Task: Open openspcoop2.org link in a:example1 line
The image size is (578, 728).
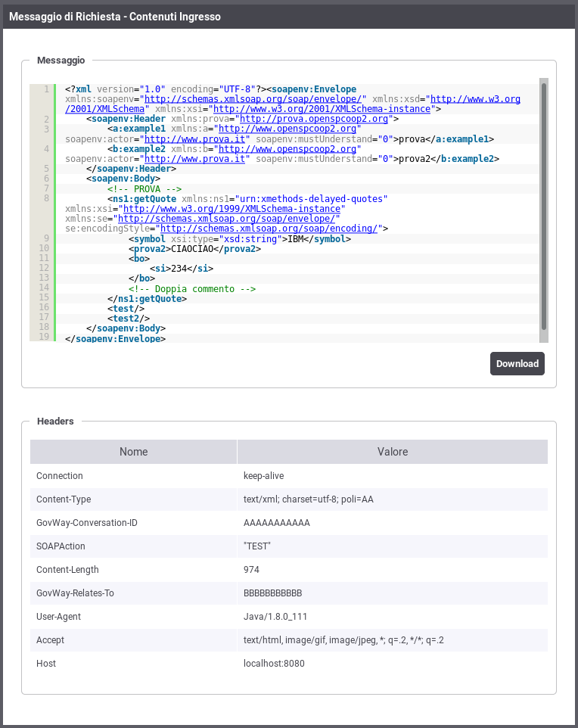Action: (x=287, y=129)
